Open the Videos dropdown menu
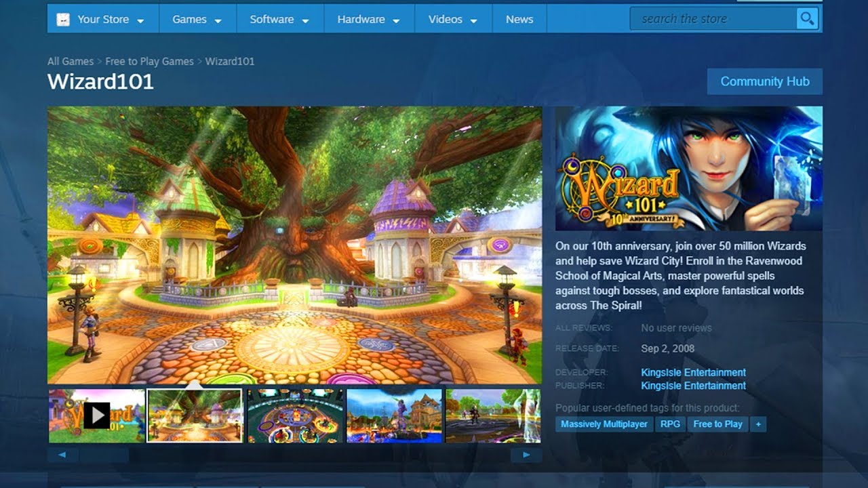868x488 pixels. (453, 19)
